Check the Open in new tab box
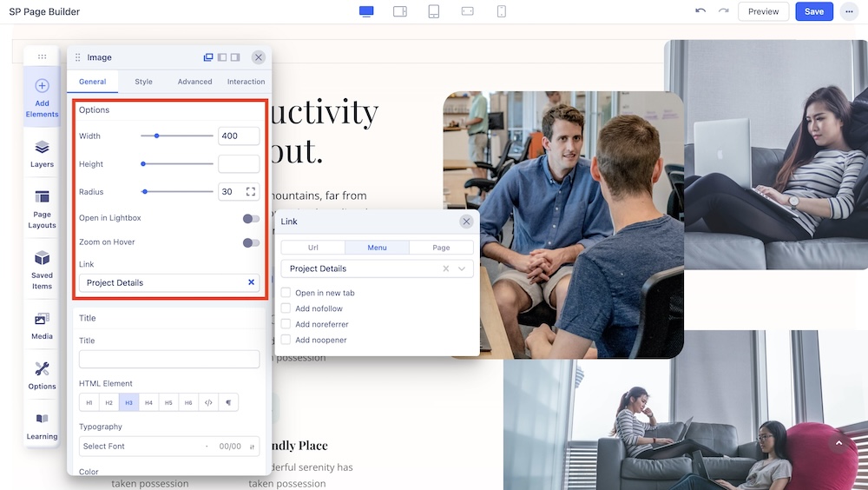Screen dimensions: 868x490 286,293
